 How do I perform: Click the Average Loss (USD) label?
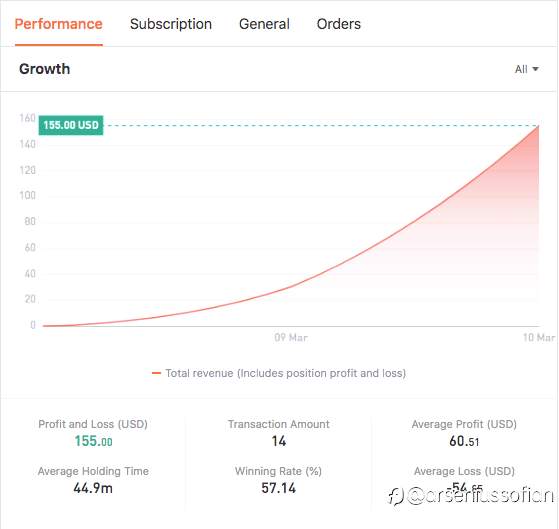point(464,471)
